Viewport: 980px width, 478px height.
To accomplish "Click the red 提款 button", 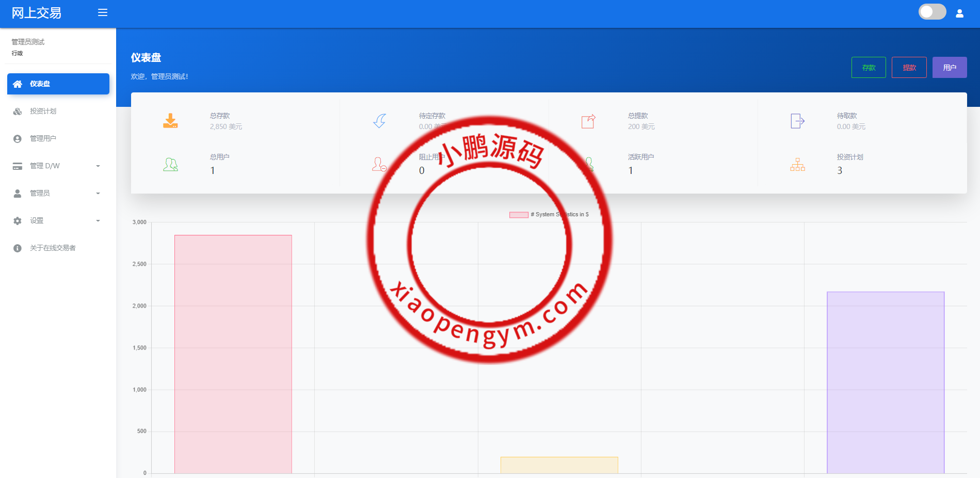I will 909,68.
